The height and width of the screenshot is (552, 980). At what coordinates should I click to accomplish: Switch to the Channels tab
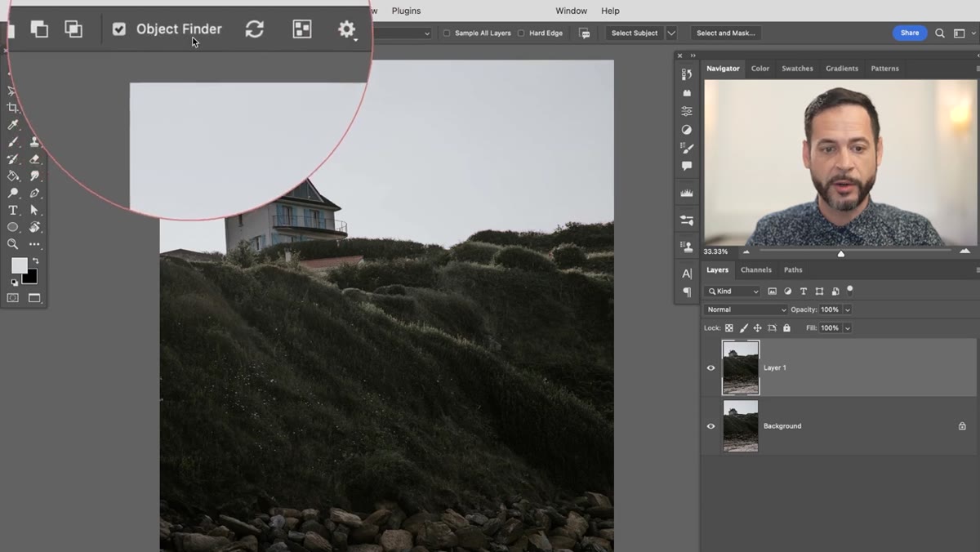point(755,270)
